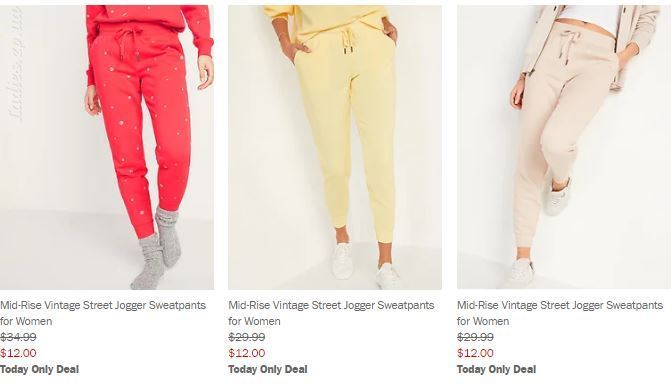The height and width of the screenshot is (387, 672).
Task: Open the yellow joggers product photo
Action: pyautogui.click(x=335, y=147)
